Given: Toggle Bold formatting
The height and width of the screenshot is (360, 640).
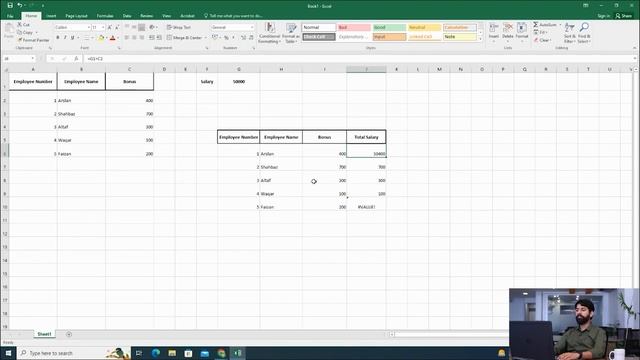Looking at the screenshot, I should 58,38.
